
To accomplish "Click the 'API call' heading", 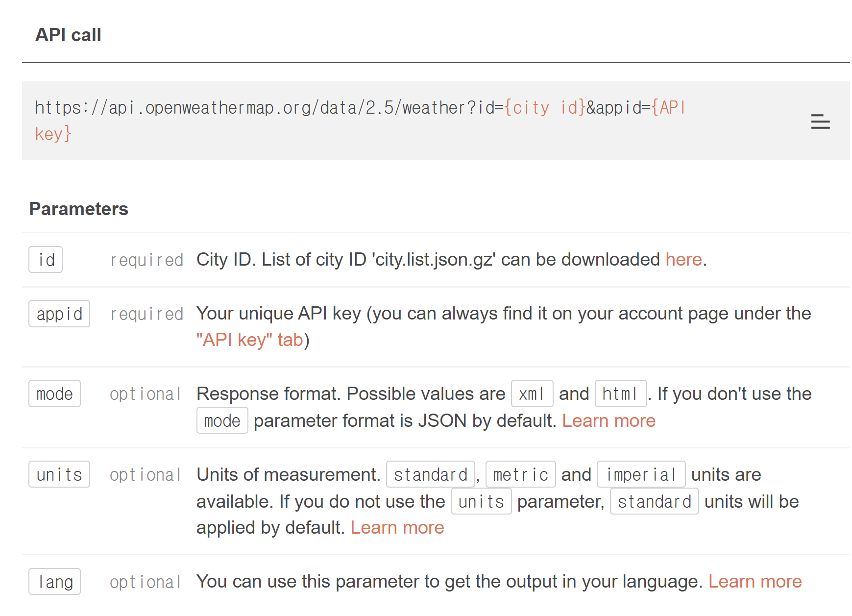I will pyautogui.click(x=68, y=35).
